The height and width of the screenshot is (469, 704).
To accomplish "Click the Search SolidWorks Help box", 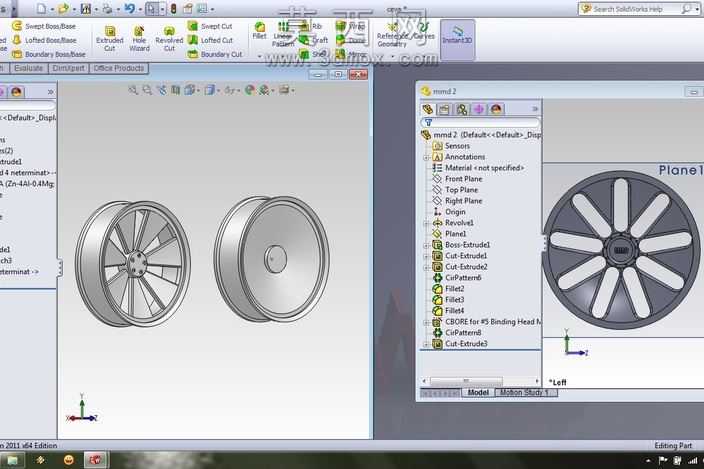I will 635,9.
